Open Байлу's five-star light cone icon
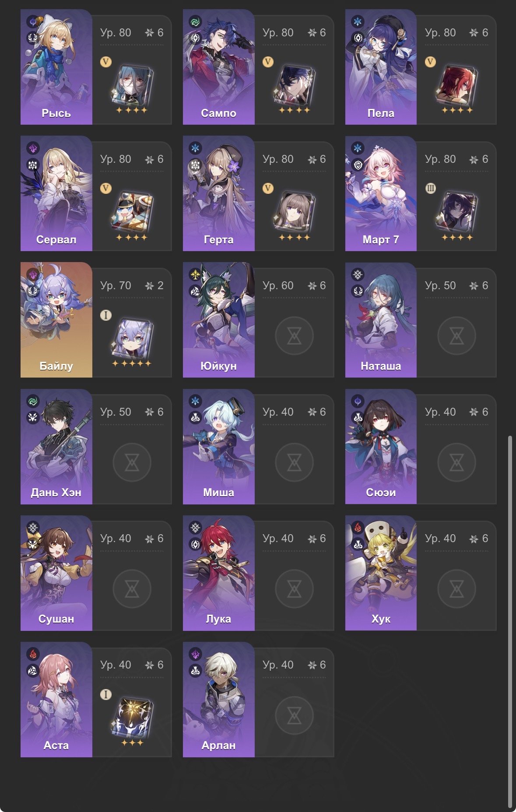Image resolution: width=516 pixels, height=812 pixels. point(132,338)
